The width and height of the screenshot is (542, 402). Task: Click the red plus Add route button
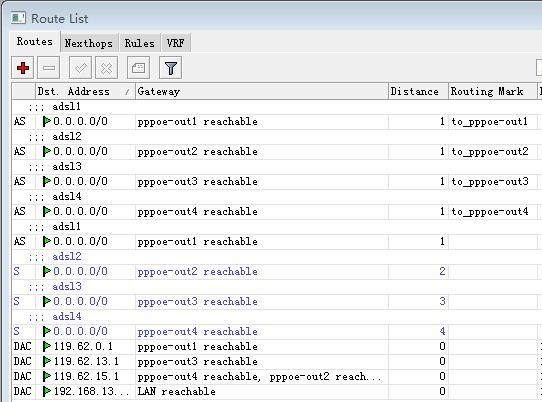(23, 68)
